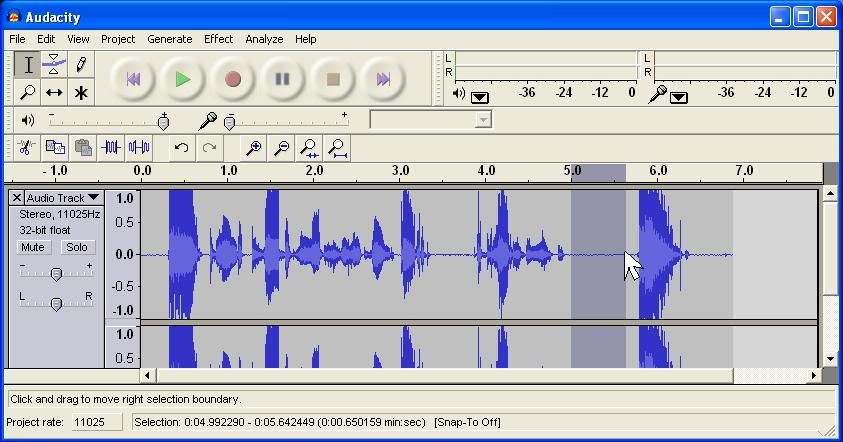Click the vertical scrollbar down arrow

pyautogui.click(x=830, y=359)
